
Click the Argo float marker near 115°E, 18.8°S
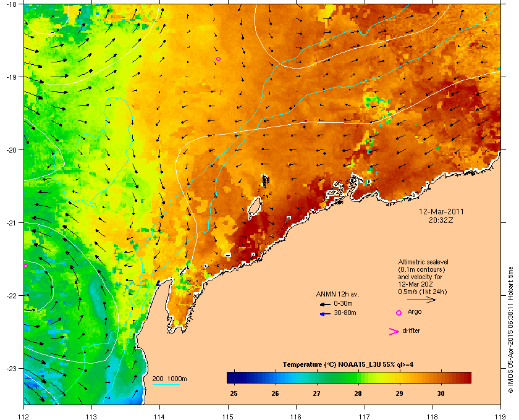tap(218, 59)
